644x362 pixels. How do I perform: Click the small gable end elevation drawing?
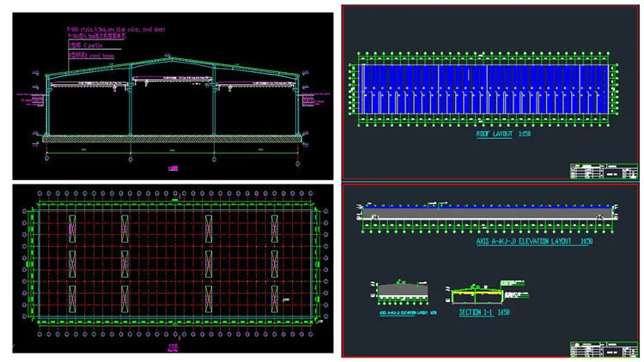(404, 292)
